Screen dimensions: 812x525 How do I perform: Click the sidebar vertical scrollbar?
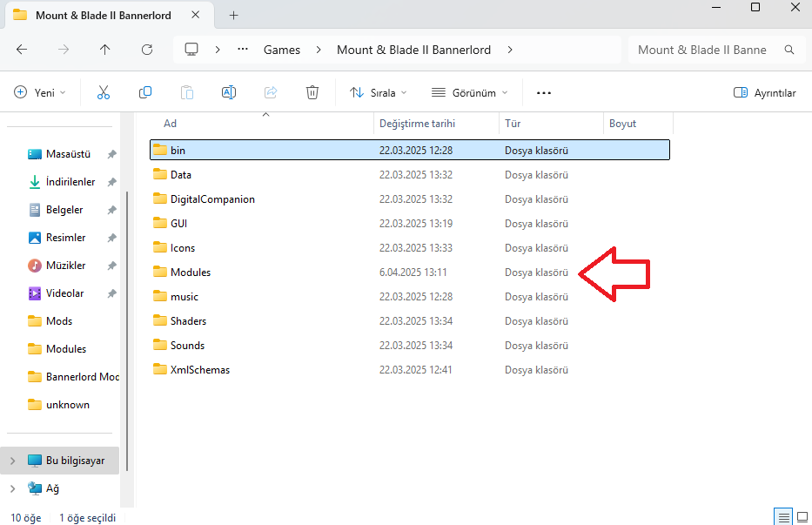coord(127,332)
